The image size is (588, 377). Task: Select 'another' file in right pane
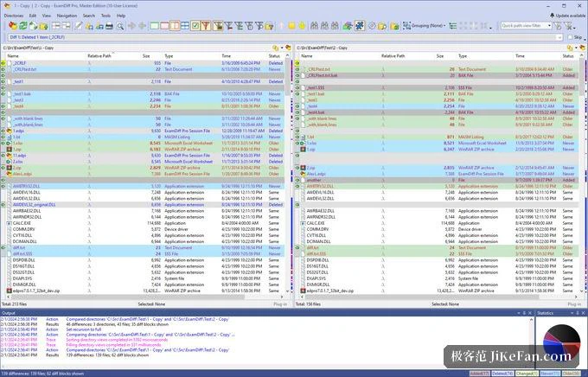pos(438,180)
